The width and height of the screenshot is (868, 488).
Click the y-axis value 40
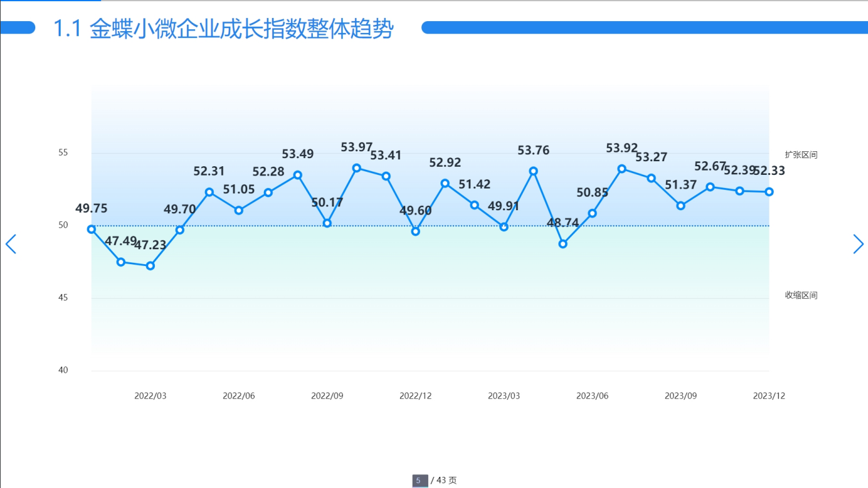point(63,370)
